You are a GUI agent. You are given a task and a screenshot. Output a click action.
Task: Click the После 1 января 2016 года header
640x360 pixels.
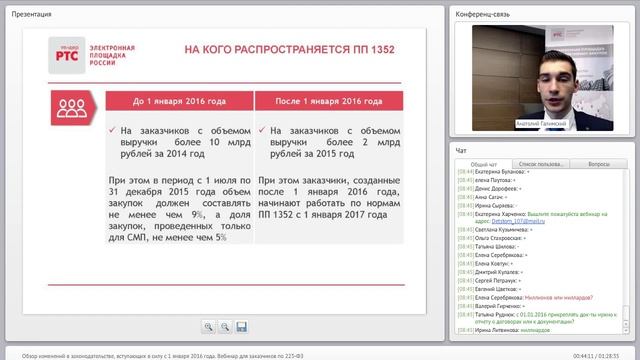[x=329, y=101]
